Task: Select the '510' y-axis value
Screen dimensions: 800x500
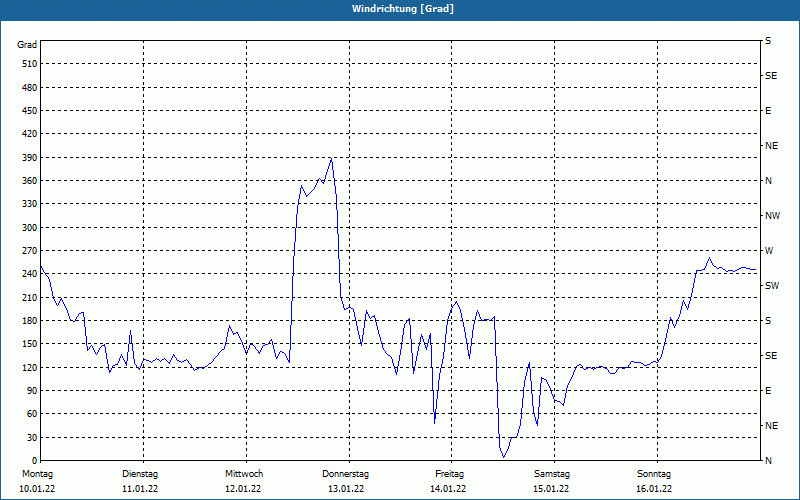Action: (x=30, y=64)
